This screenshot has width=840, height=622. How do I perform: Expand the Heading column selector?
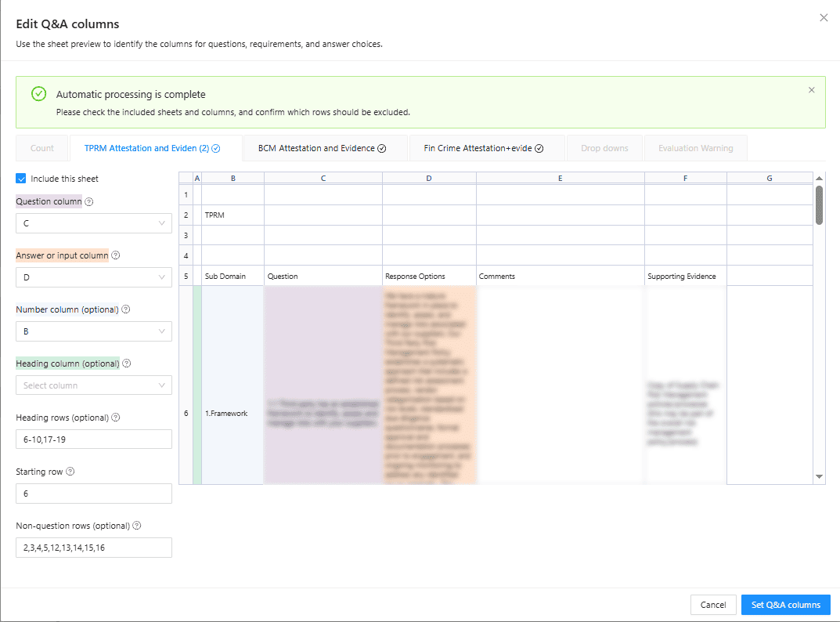[x=93, y=385]
